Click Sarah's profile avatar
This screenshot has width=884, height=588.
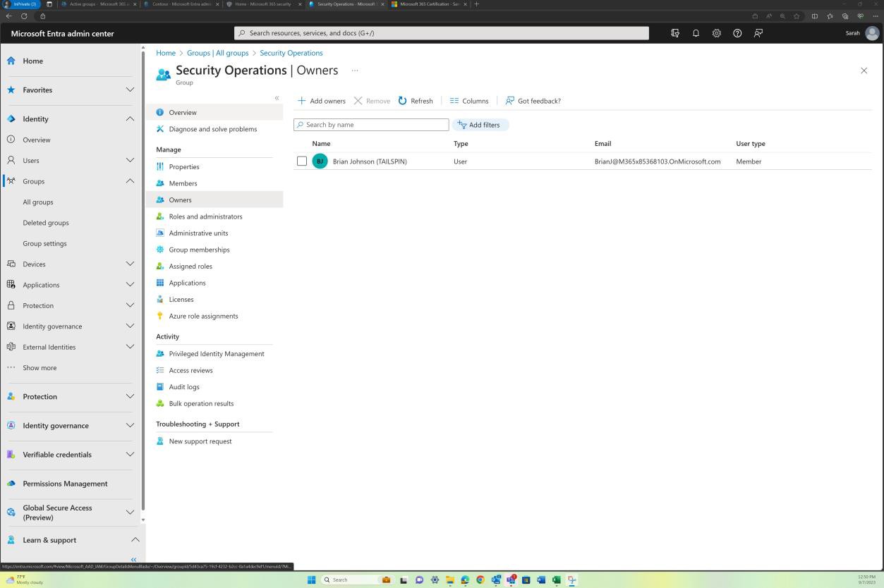point(872,32)
